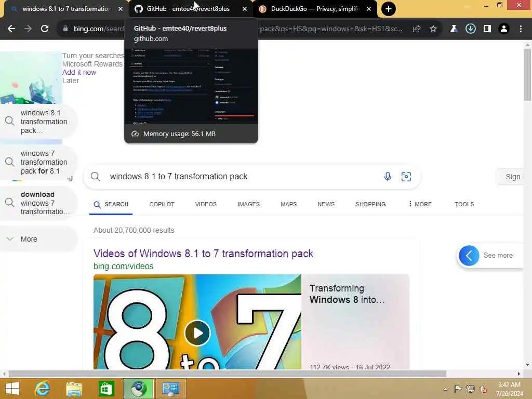The width and height of the screenshot is (532, 399).
Task: Click the browser icon in taskbar
Action: (x=138, y=389)
